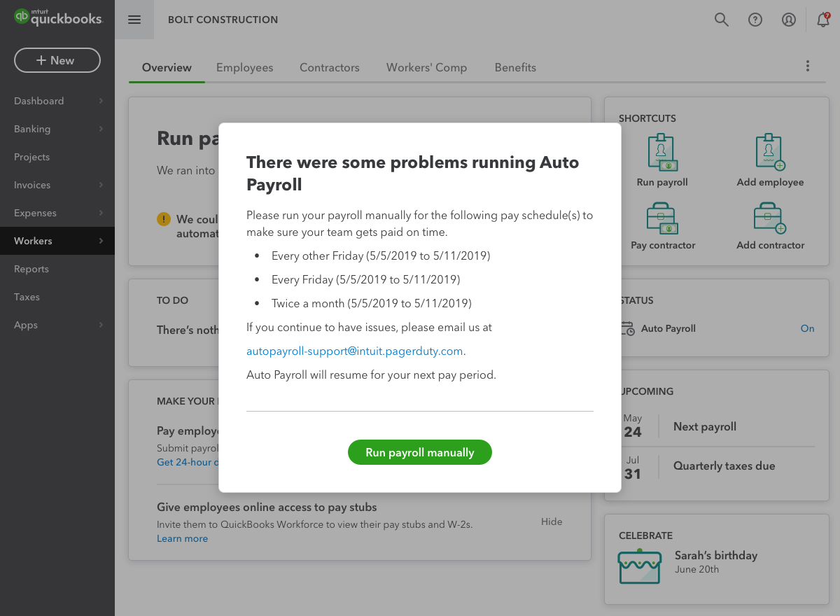
Task: Click the autopayroll-support email link
Action: [355, 351]
